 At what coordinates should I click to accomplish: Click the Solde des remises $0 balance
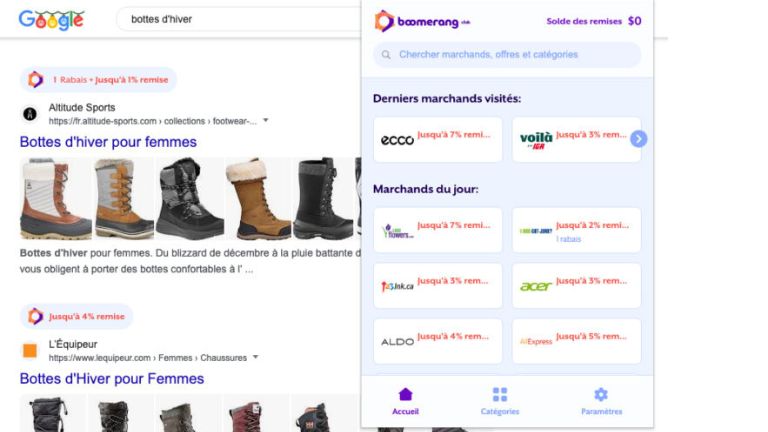593,21
